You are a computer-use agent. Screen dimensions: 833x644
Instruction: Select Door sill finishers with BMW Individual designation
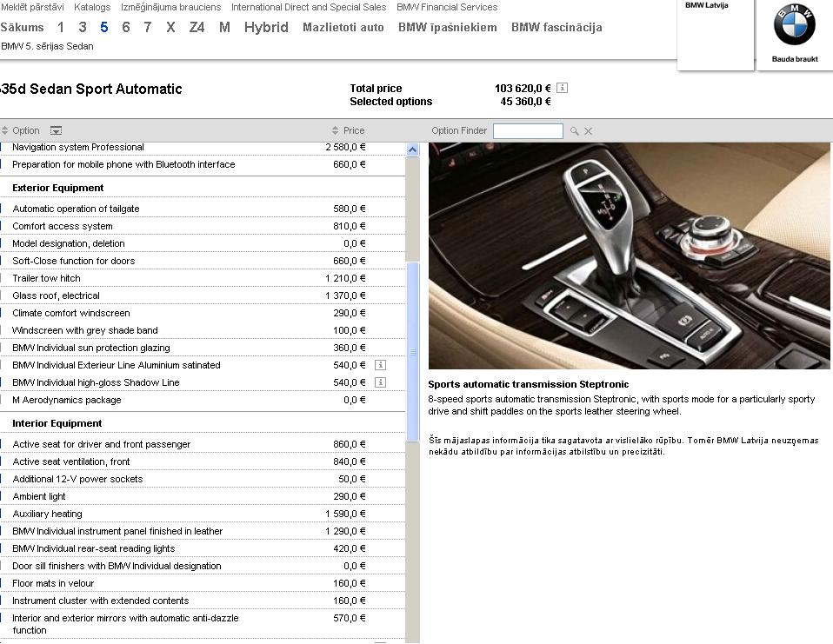pyautogui.click(x=203, y=566)
